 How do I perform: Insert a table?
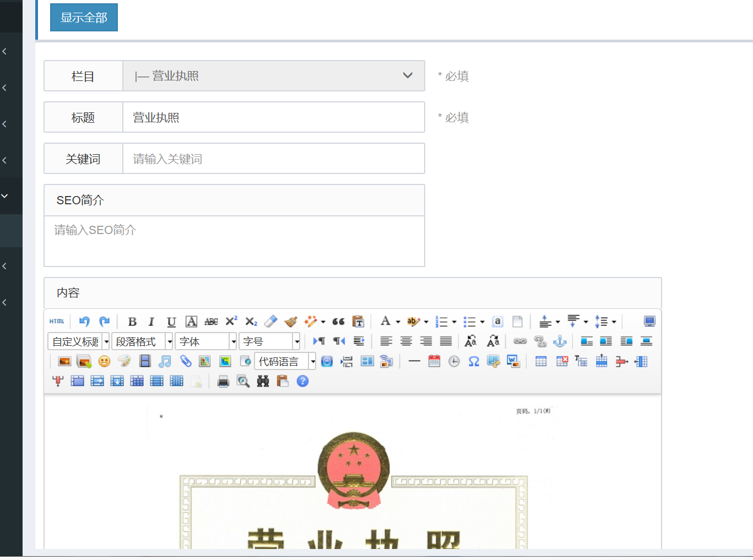click(541, 361)
